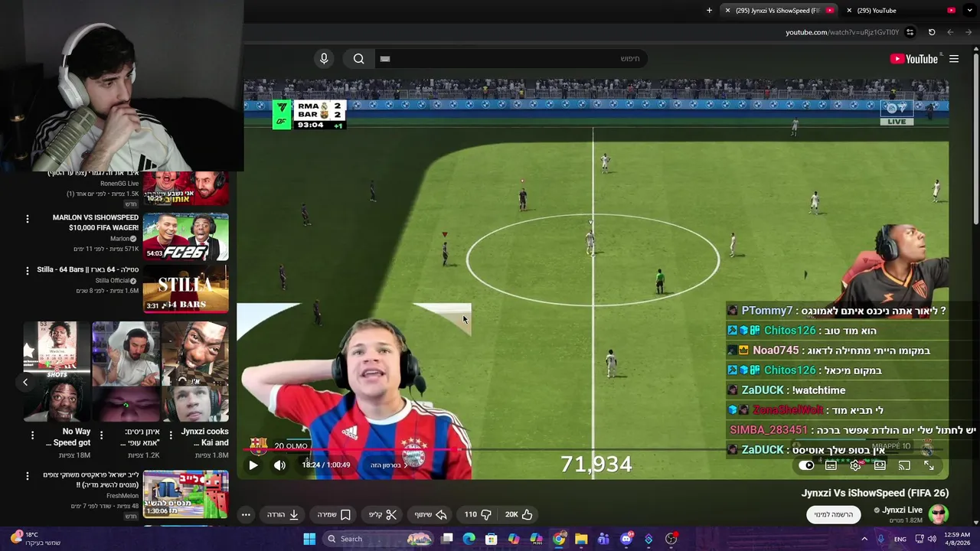The image size is (980, 551).
Task: Open player settings gear
Action: point(855,465)
